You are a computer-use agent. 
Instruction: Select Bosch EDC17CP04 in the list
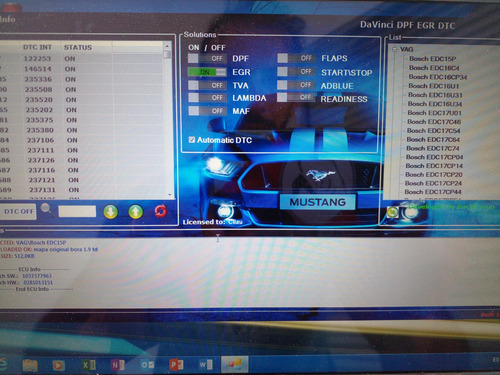click(x=434, y=157)
